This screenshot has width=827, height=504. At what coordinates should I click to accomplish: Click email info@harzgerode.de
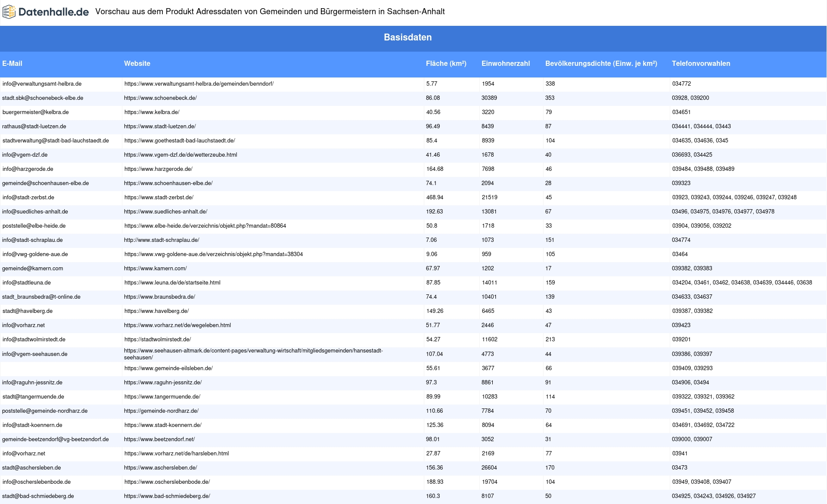[x=28, y=169]
